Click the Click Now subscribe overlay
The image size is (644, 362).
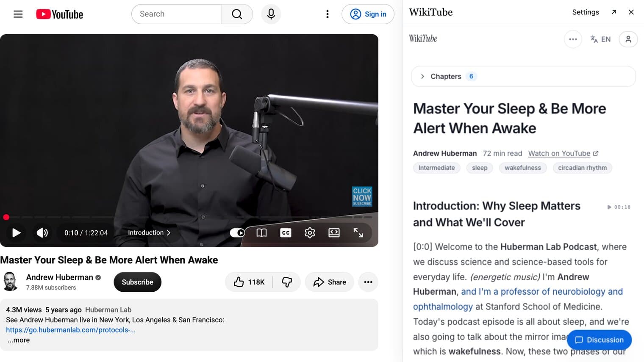pos(362,196)
